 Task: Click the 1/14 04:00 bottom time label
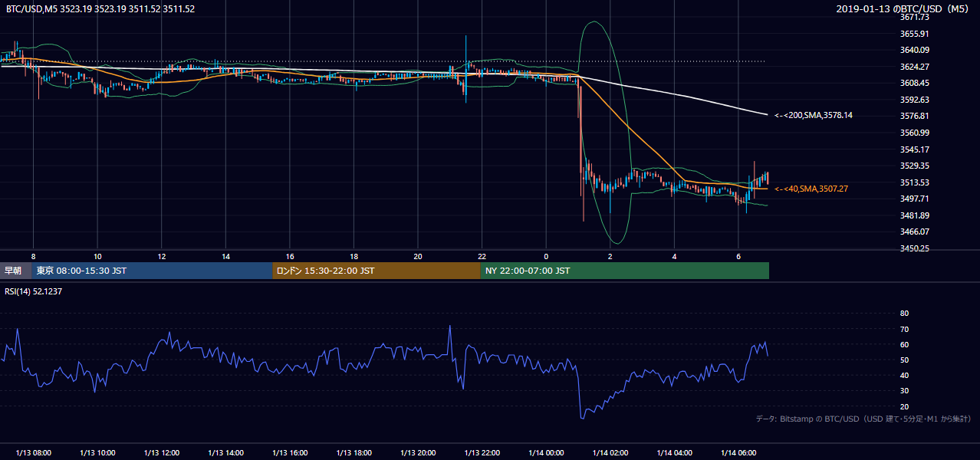[x=674, y=452]
